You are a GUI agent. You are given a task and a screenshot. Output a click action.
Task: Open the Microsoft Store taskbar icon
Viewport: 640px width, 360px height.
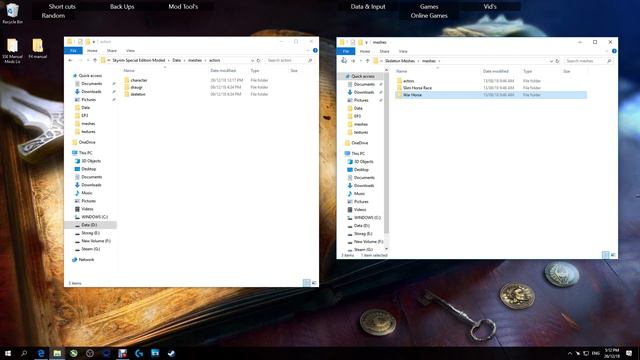click(x=155, y=353)
